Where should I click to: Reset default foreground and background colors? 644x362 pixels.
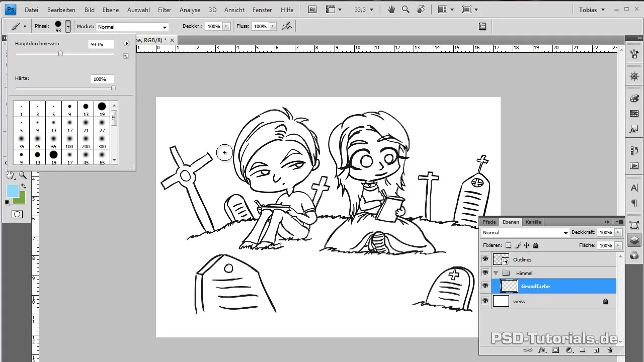coord(8,202)
